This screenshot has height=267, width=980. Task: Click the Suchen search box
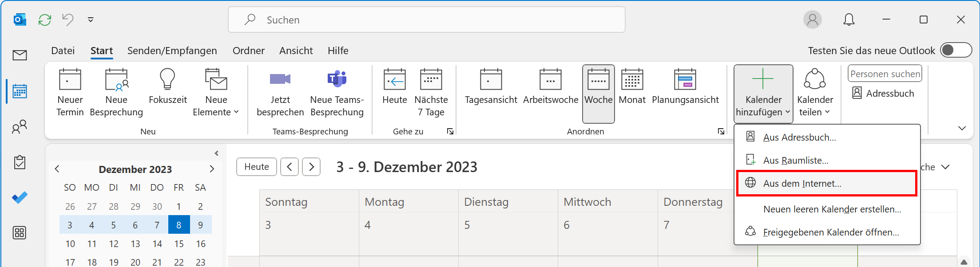coord(426,20)
